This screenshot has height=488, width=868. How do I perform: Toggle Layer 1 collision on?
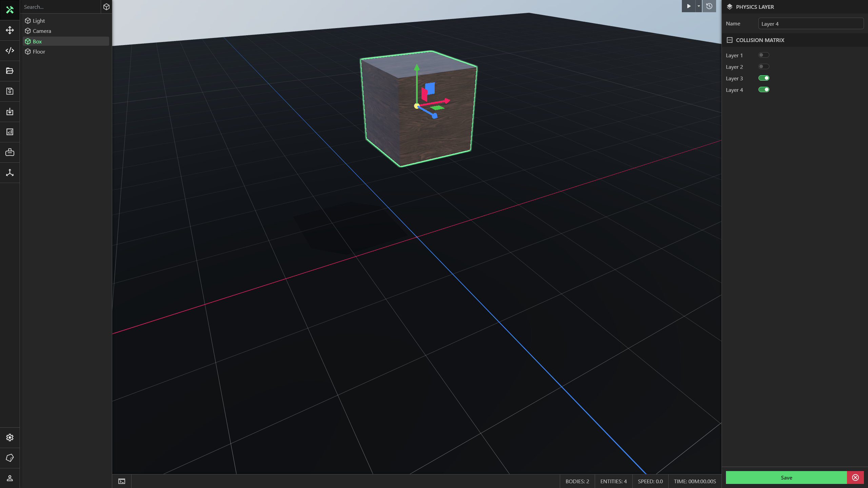pyautogui.click(x=764, y=55)
